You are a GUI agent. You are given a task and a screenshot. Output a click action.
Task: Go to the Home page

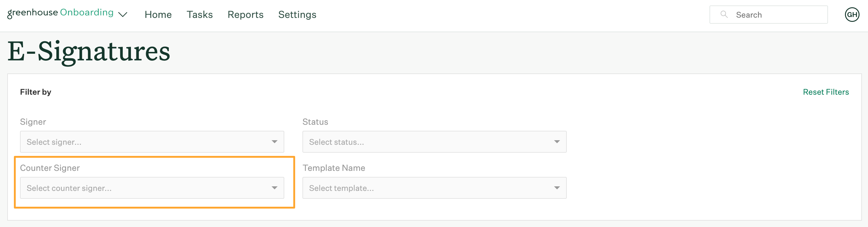tap(158, 15)
